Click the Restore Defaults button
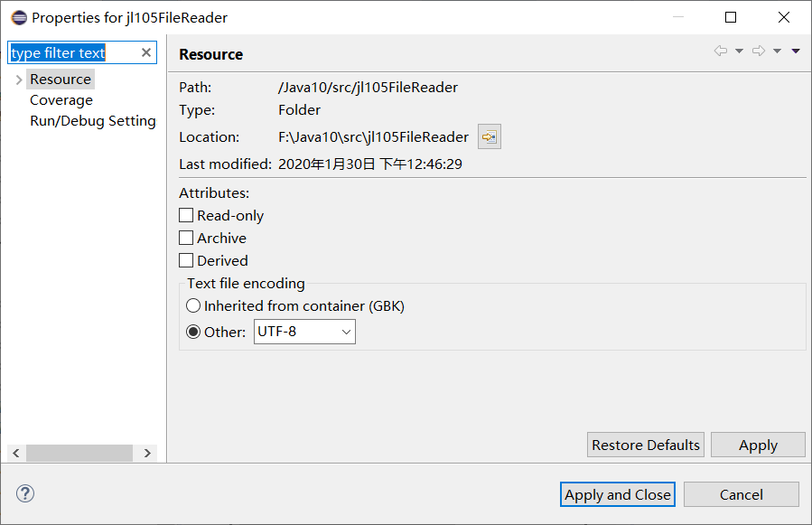 click(x=645, y=445)
